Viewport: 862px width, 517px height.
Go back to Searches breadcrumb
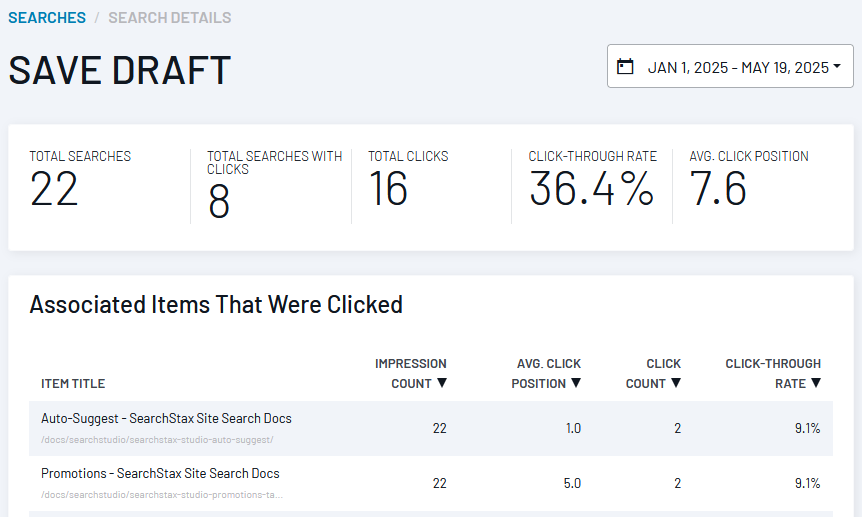(x=47, y=18)
